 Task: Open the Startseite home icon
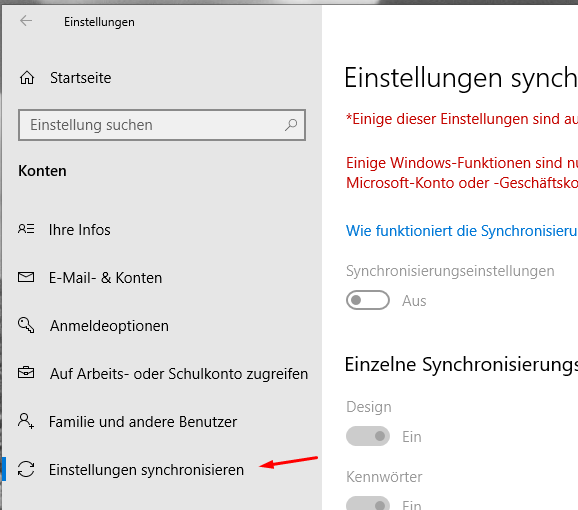point(27,78)
